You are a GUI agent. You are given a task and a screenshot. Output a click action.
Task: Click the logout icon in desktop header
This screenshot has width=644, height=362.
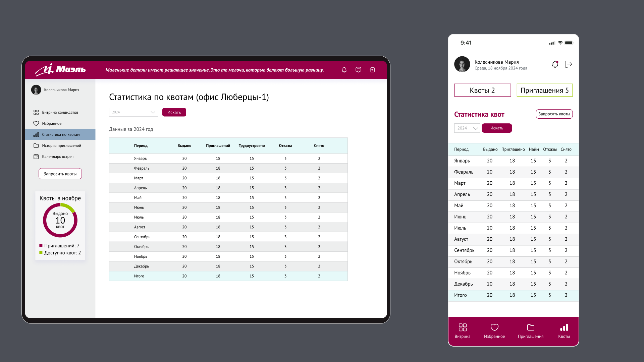[x=372, y=70]
